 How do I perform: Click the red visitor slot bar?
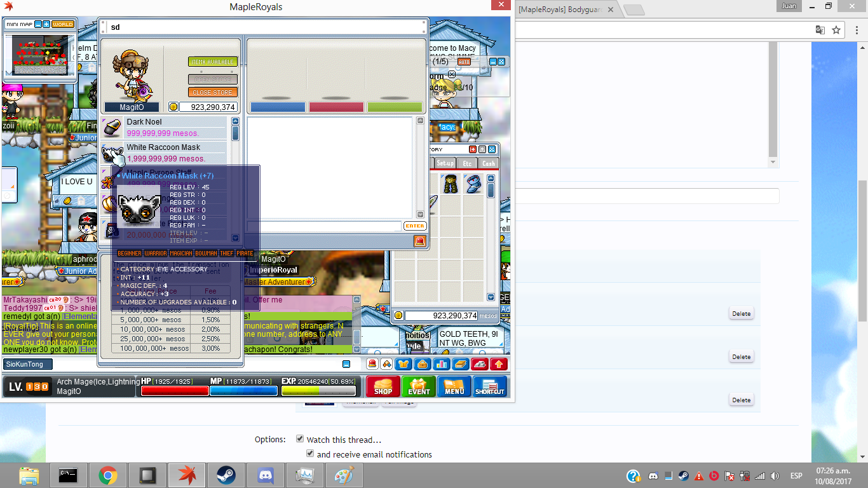[336, 107]
